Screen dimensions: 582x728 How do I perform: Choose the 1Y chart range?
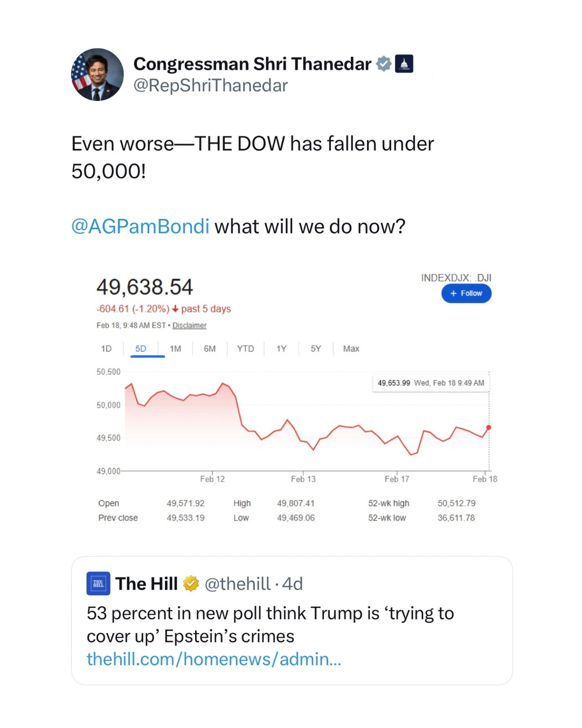click(x=281, y=349)
